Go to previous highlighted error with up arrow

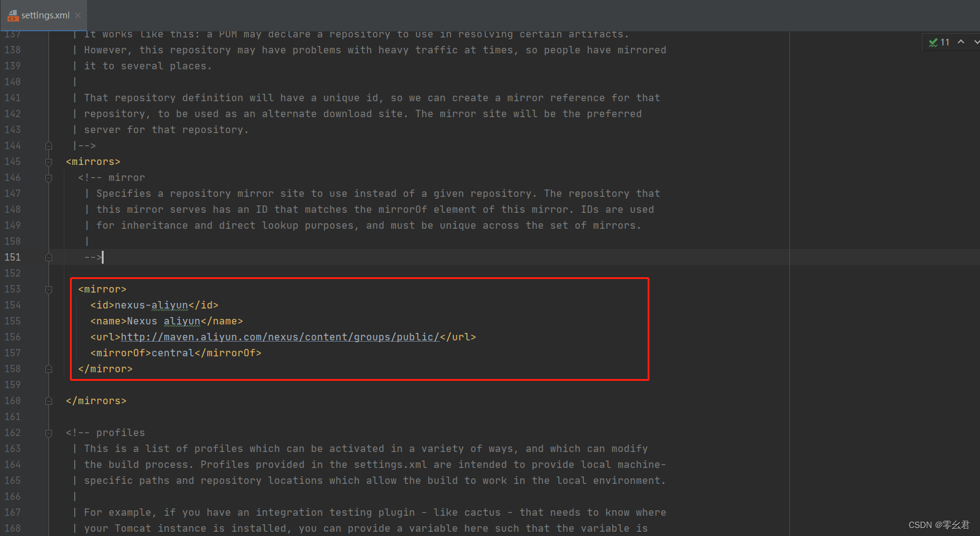[x=961, y=42]
